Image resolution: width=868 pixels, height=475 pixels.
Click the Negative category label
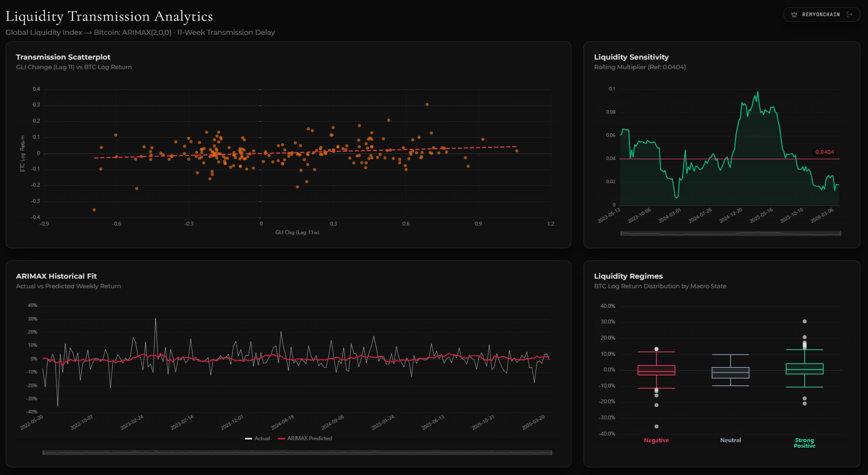(656, 440)
